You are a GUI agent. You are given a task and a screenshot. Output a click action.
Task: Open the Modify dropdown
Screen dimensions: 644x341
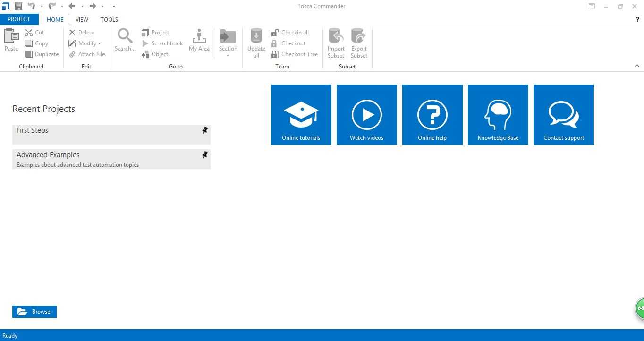pyautogui.click(x=85, y=43)
